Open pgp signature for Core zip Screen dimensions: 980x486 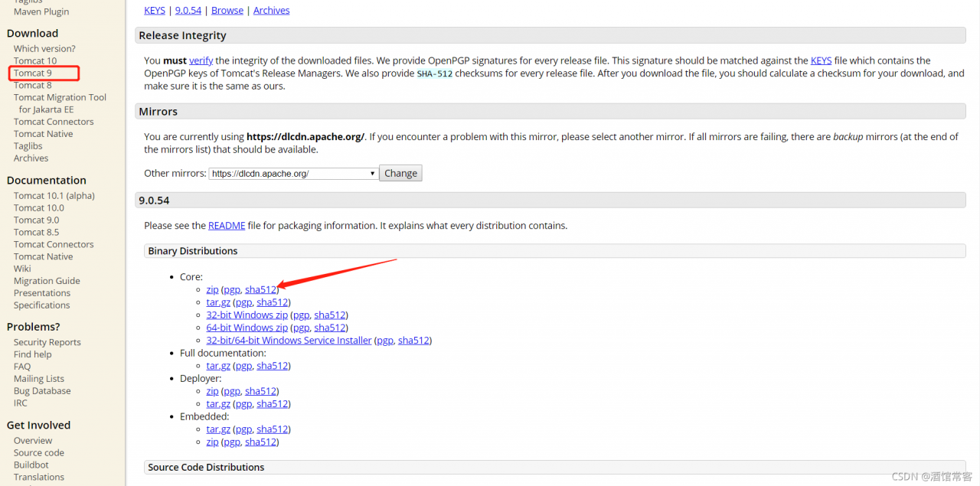232,290
